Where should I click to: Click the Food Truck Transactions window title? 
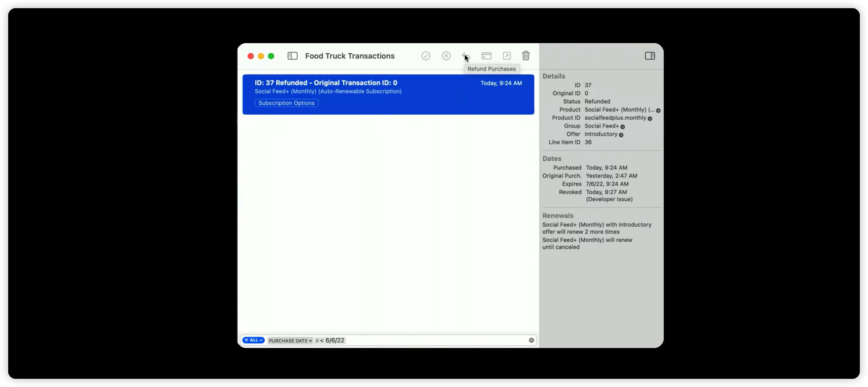(350, 56)
